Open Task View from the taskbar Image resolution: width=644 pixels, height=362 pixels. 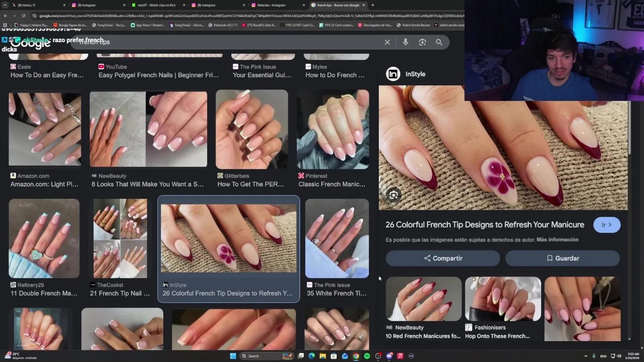[301, 356]
